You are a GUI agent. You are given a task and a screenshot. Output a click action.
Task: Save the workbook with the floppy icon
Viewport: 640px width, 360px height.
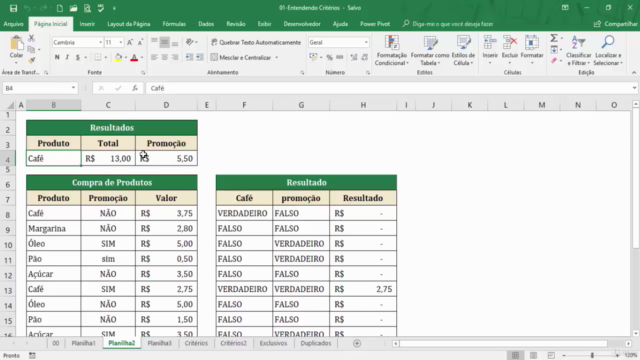click(13, 8)
